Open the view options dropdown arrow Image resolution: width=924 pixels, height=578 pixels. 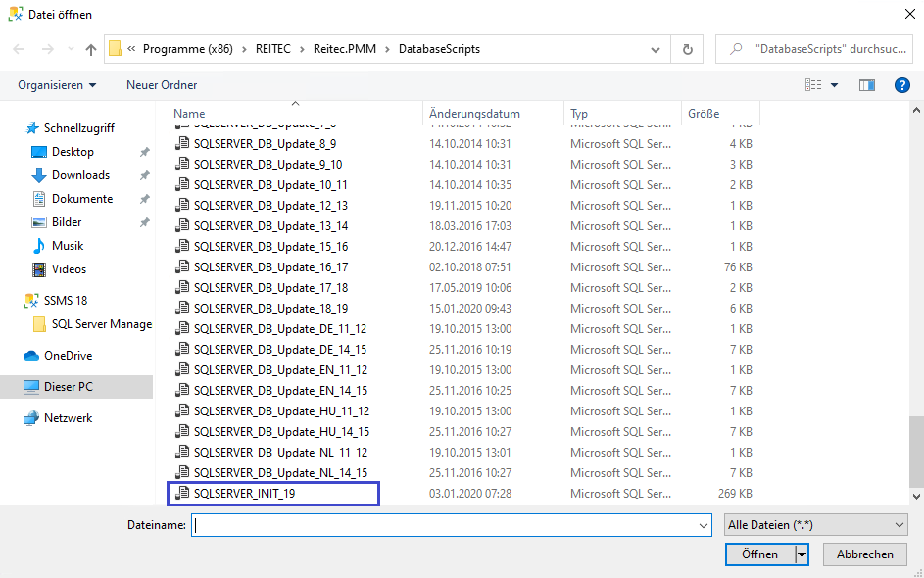tap(835, 85)
